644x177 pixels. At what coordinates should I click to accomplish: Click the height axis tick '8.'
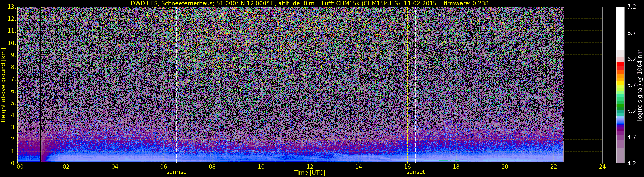click(x=13, y=67)
